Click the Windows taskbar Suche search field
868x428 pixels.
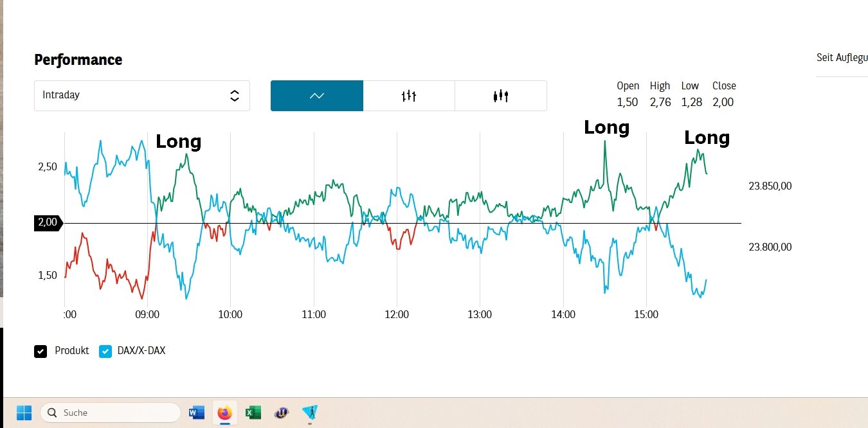click(x=111, y=413)
